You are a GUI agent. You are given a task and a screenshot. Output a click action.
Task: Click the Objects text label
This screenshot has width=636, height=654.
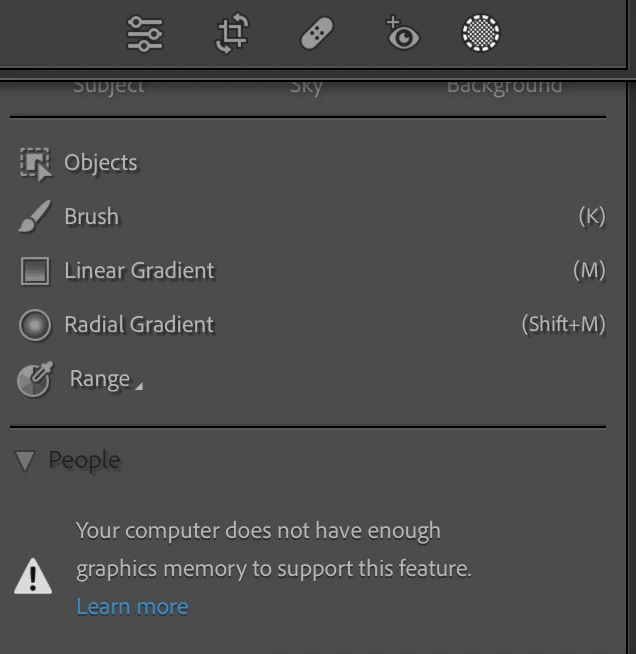click(101, 163)
